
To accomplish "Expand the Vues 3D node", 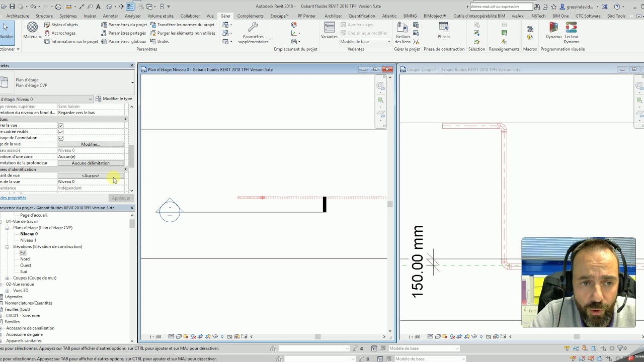I will pyautogui.click(x=8, y=291).
